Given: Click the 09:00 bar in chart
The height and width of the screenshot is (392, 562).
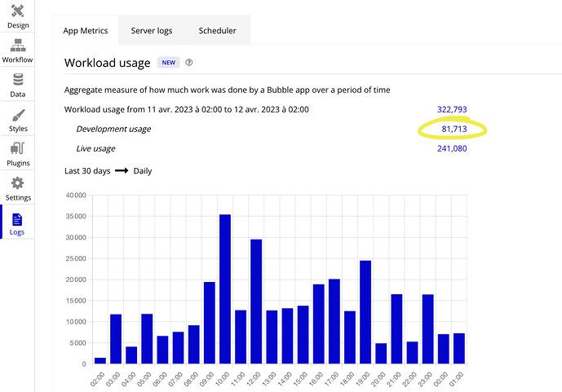Looking at the screenshot, I should click(210, 323).
